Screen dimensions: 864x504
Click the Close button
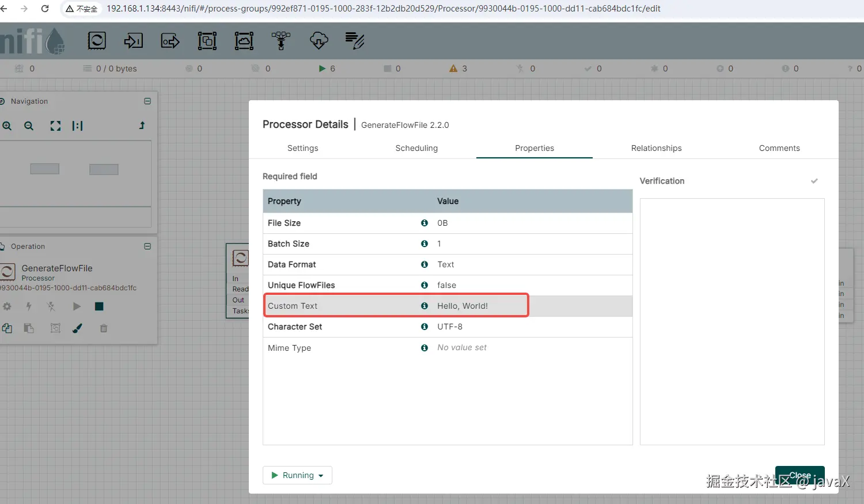coord(799,475)
